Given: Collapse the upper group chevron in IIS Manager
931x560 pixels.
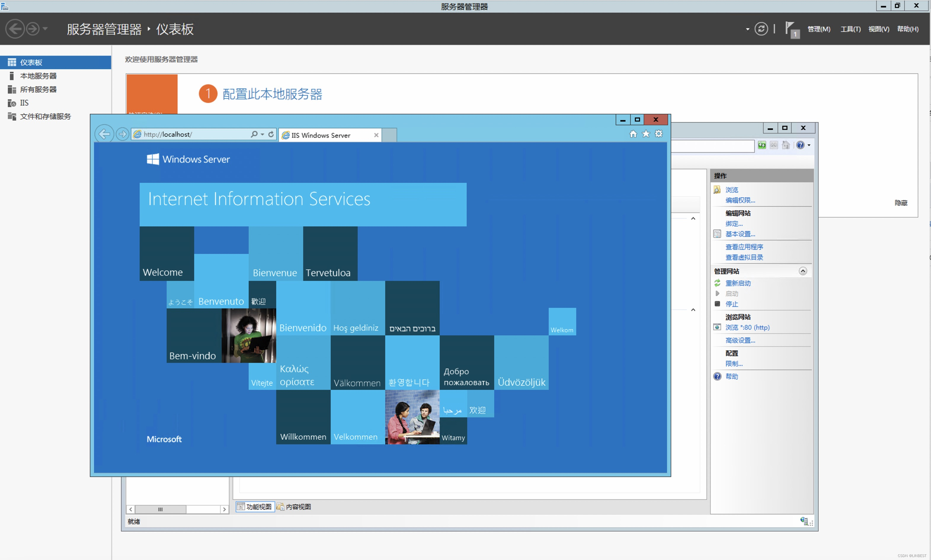Looking at the screenshot, I should 693,218.
